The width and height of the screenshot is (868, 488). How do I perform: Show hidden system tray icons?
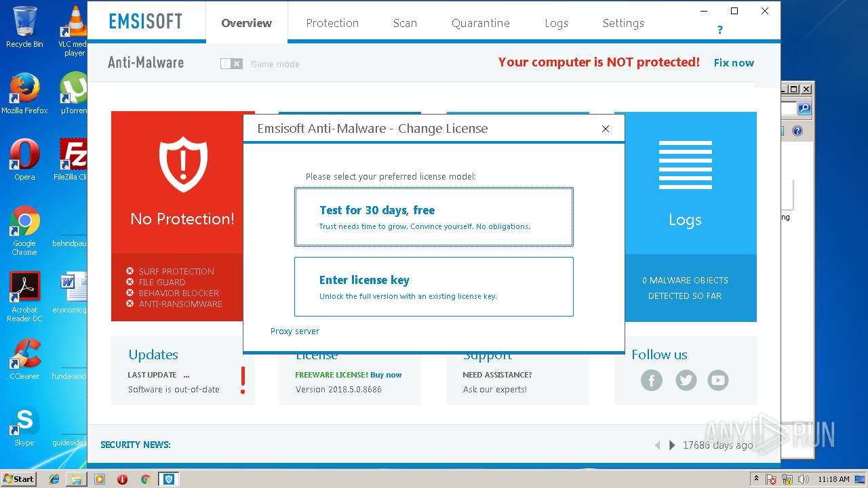pyautogui.click(x=757, y=479)
